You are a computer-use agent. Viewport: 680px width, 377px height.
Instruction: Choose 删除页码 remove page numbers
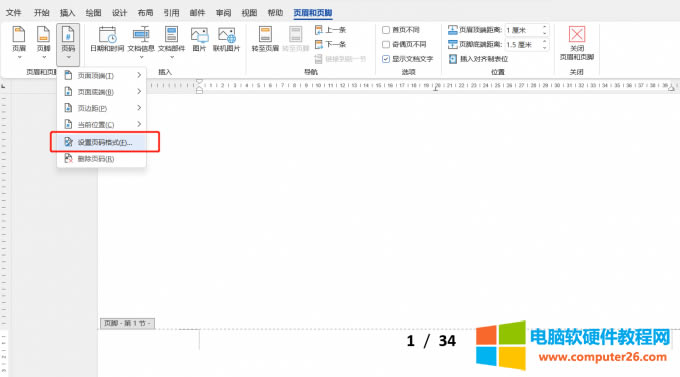tap(102, 159)
